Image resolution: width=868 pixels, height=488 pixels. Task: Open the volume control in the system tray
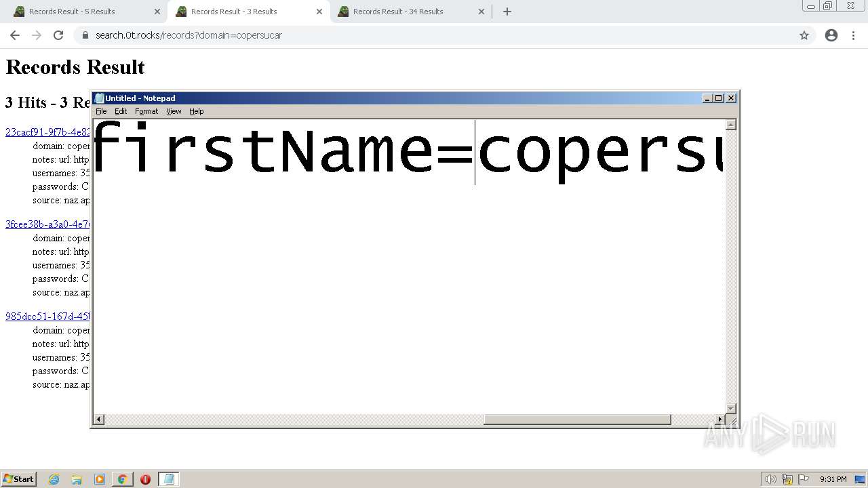770,479
